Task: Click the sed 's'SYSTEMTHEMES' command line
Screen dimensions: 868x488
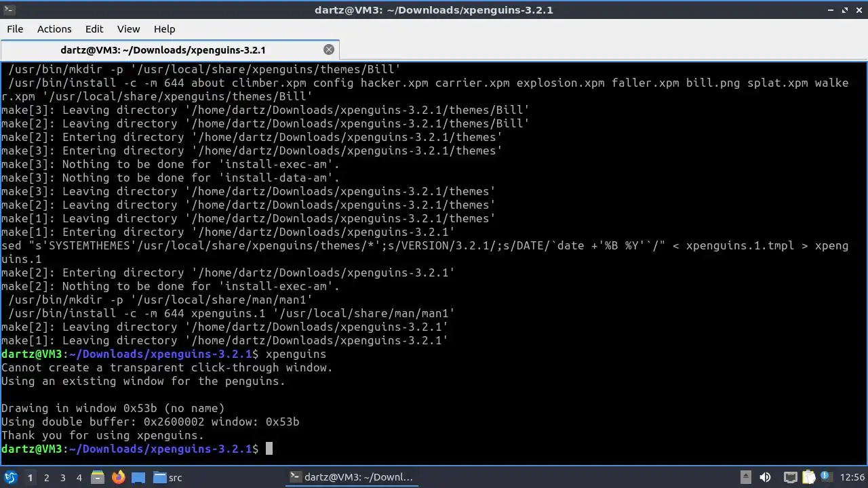Action: click(x=425, y=252)
